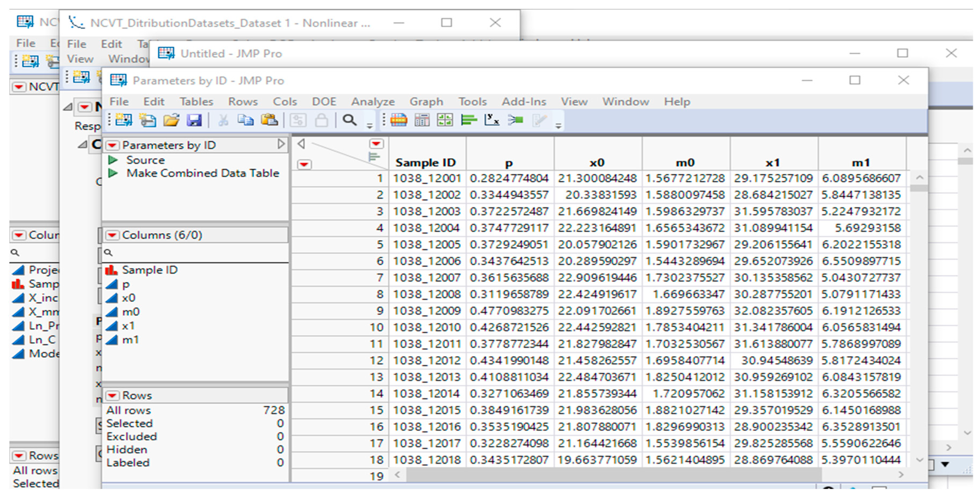Click the x1 column header
The width and height of the screenshot is (980, 498).
pos(773,163)
